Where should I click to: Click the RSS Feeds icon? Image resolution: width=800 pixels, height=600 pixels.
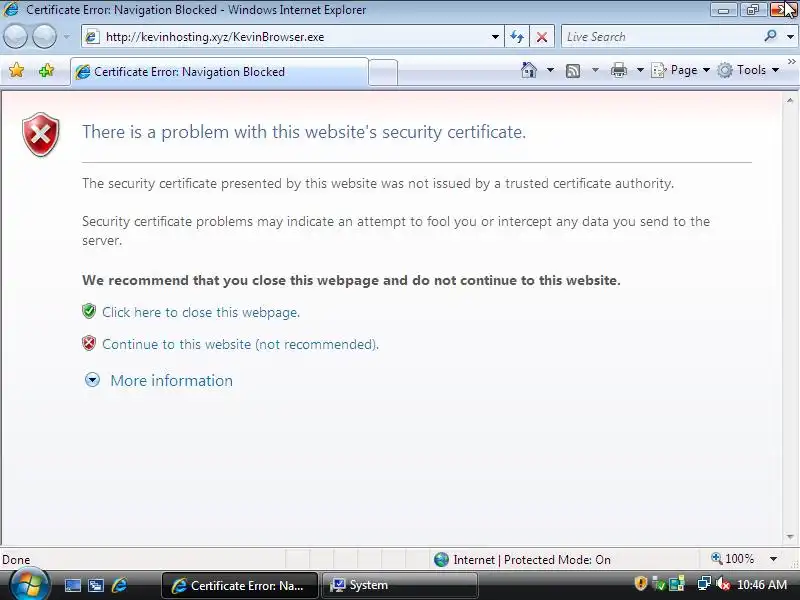coord(573,70)
